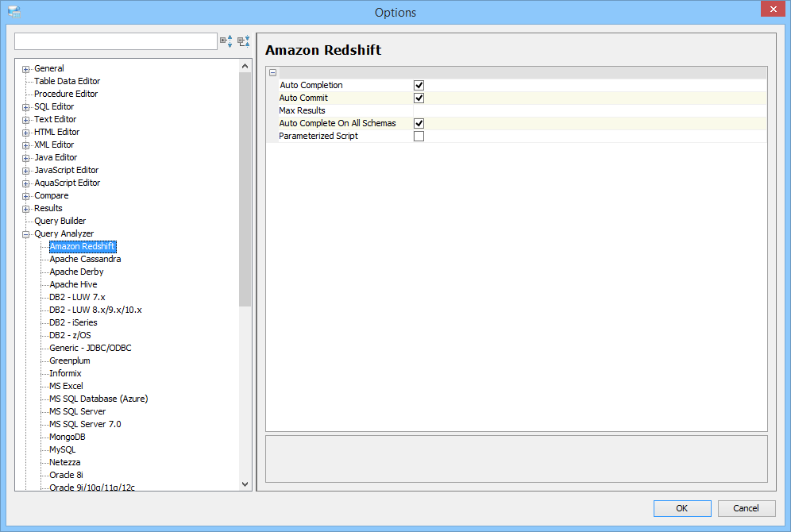Collapse the Query Analyzer tree node

click(x=25, y=234)
